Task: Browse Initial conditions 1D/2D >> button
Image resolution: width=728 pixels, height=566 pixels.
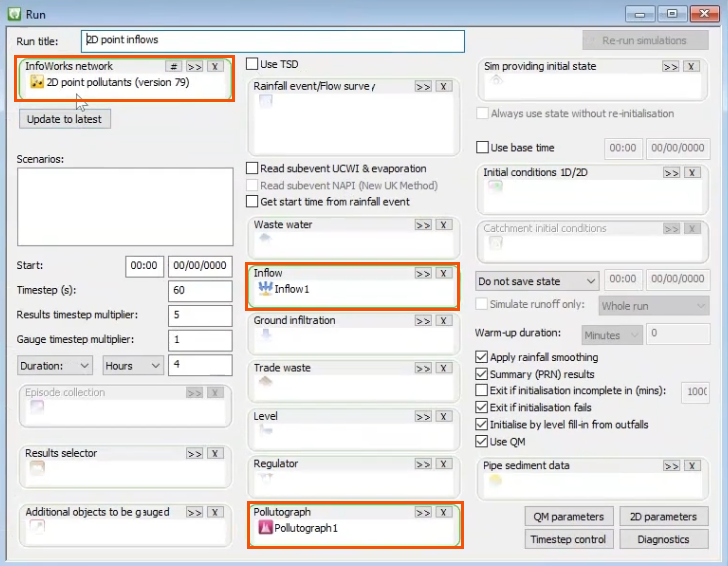Action: (x=671, y=173)
